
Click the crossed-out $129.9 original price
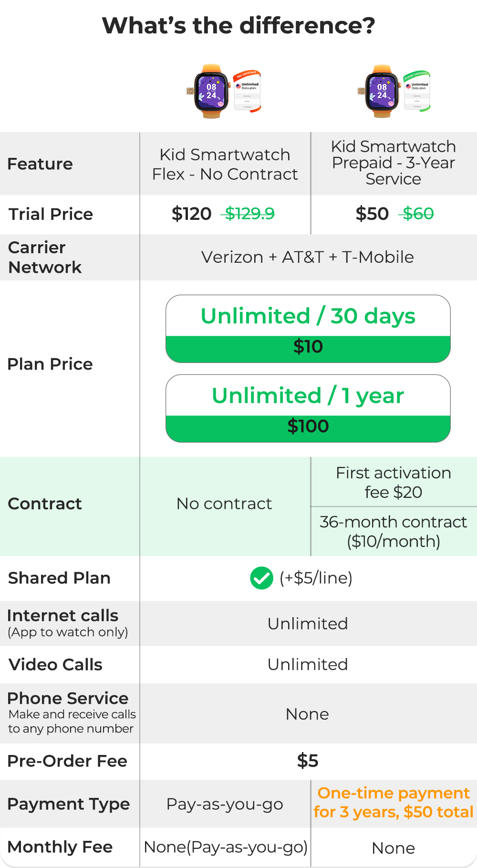[x=249, y=214]
